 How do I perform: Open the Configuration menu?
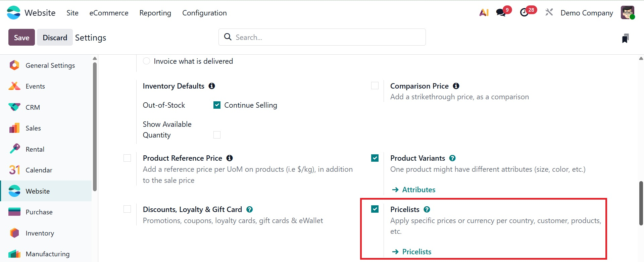pyautogui.click(x=204, y=13)
